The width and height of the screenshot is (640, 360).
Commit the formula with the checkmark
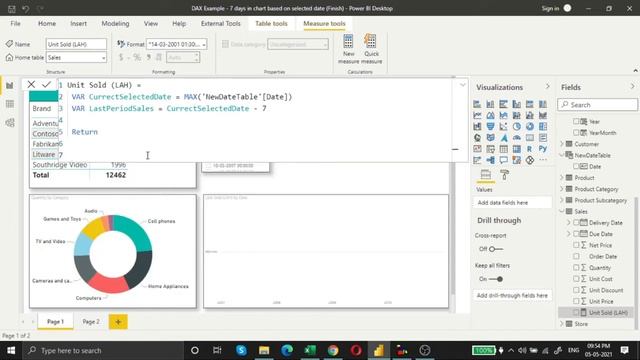click(46, 84)
